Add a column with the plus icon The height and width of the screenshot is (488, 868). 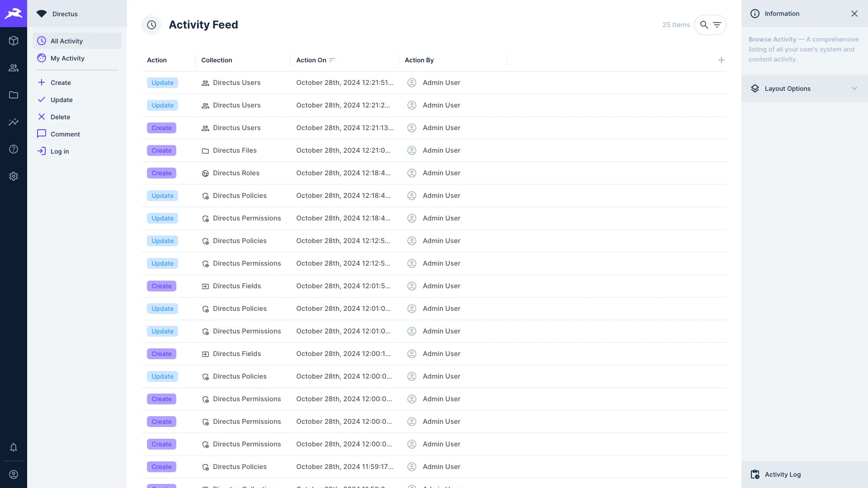tap(721, 60)
